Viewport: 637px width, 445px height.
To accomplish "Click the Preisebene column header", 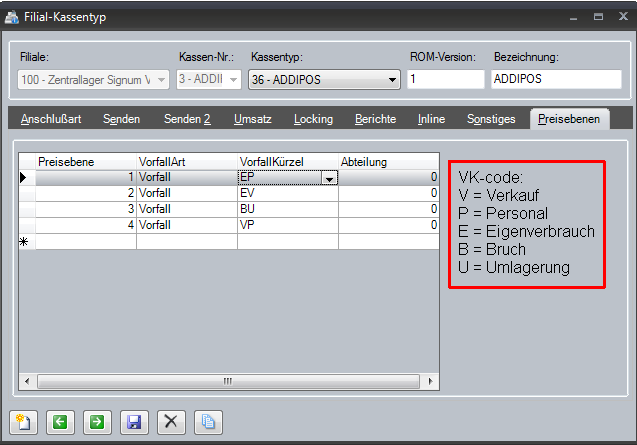I will coord(85,161).
